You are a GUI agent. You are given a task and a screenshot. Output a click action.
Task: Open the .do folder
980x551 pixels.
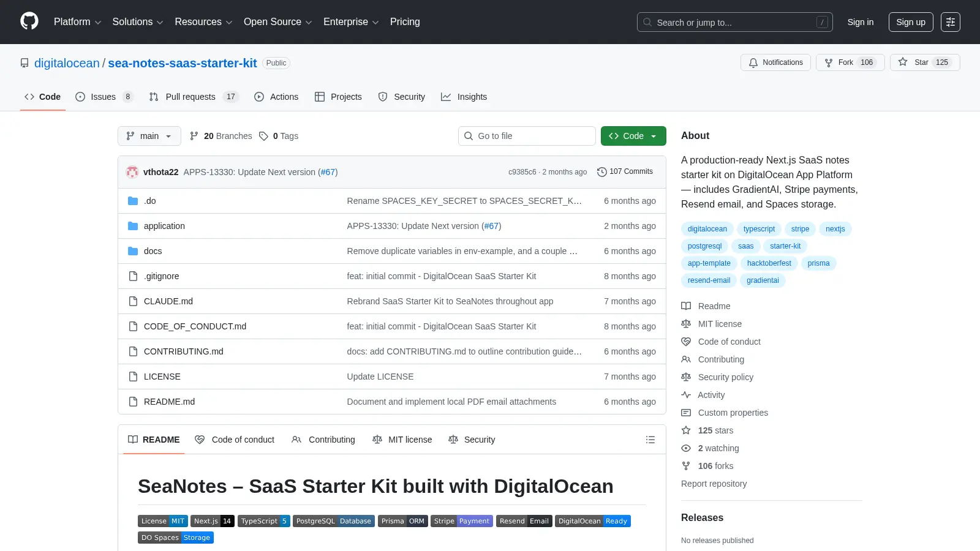click(150, 201)
